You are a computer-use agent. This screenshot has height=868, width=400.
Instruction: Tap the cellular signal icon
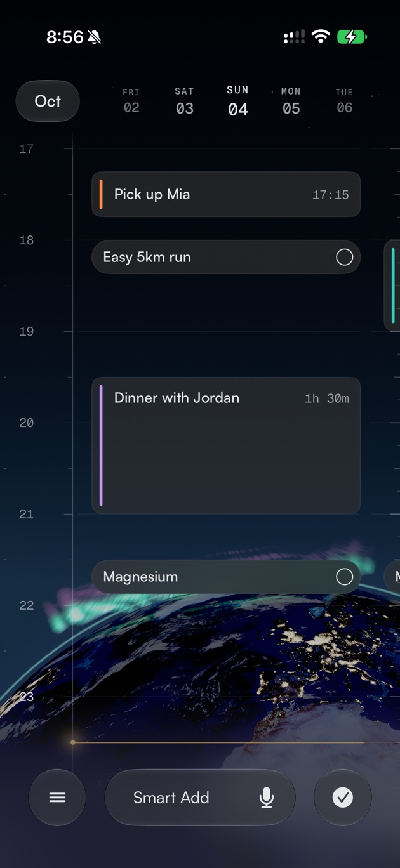pyautogui.click(x=294, y=37)
